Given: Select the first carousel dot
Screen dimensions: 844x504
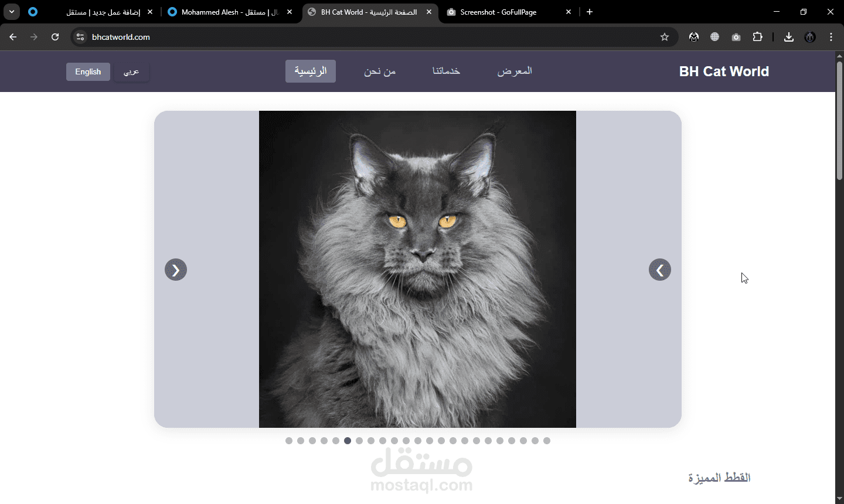Looking at the screenshot, I should (x=289, y=441).
